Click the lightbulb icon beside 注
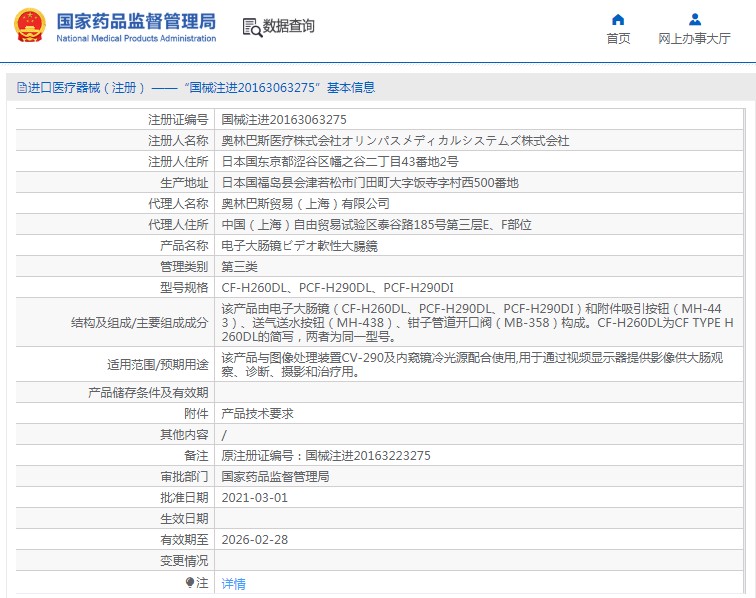The image size is (756, 598). coord(189,583)
